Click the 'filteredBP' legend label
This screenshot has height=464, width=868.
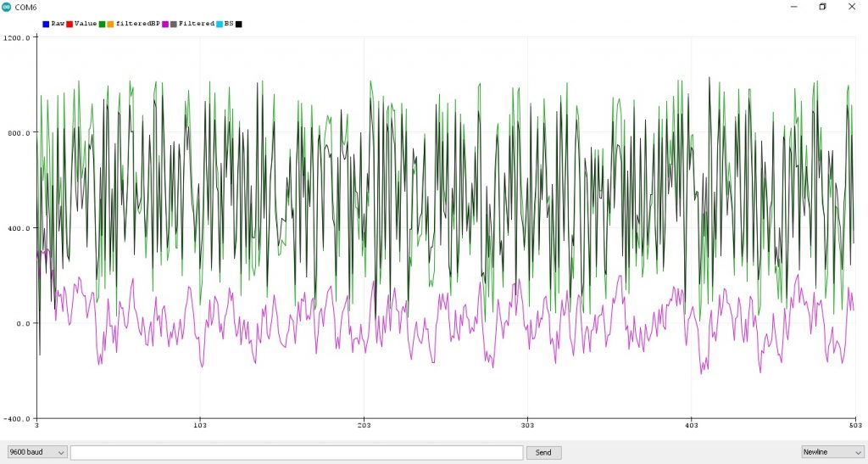(137, 23)
